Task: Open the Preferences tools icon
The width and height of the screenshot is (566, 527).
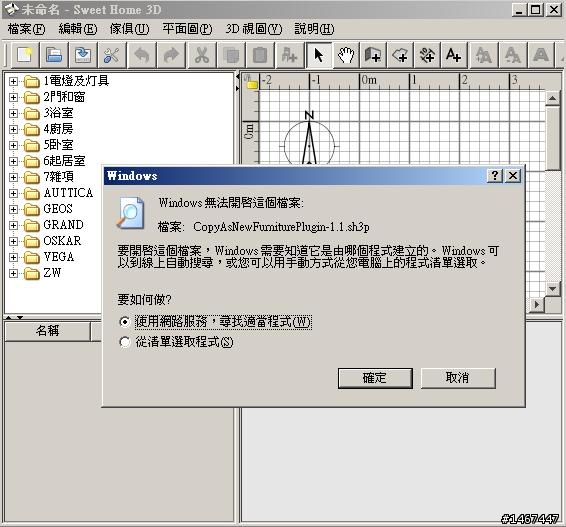Action: (112, 55)
